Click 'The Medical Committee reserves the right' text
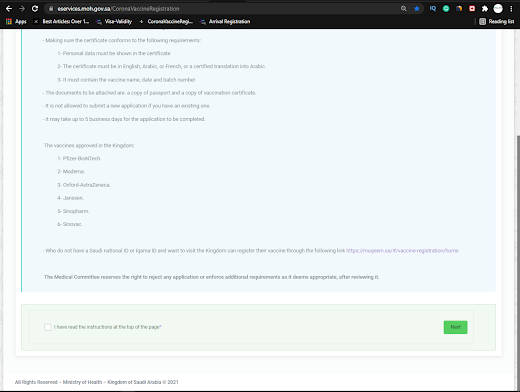 click(x=212, y=277)
